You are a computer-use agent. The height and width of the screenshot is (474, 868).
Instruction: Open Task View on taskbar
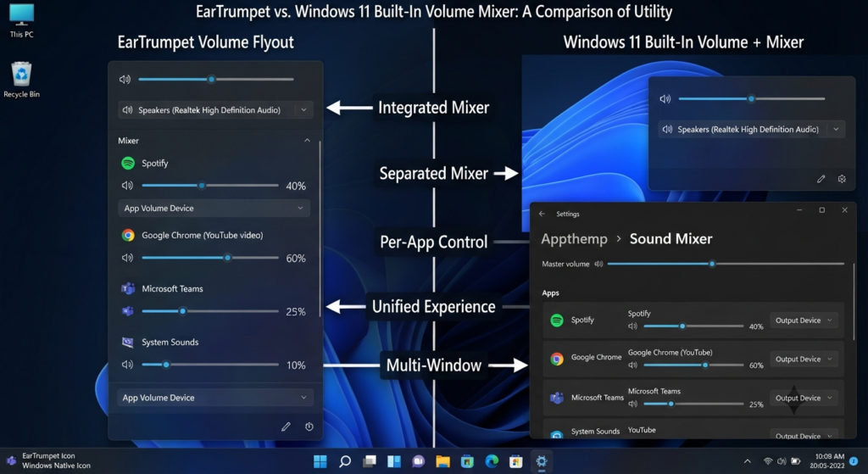[370, 461]
